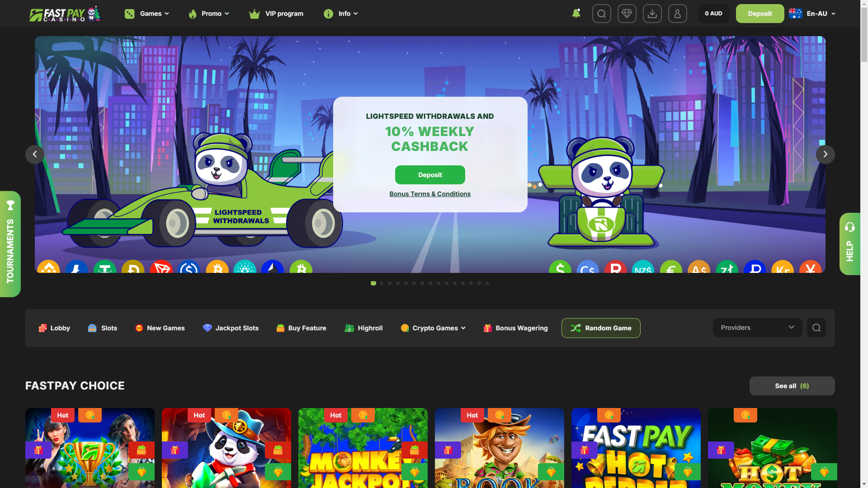The width and height of the screenshot is (868, 488).
Task: Select the last carousel dot indicator
Action: tap(487, 283)
